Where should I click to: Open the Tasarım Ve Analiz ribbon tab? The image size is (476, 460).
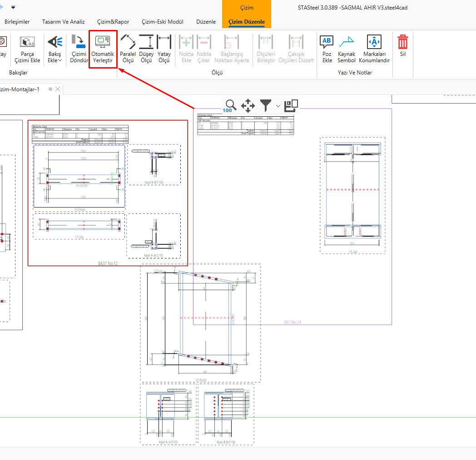(x=63, y=22)
